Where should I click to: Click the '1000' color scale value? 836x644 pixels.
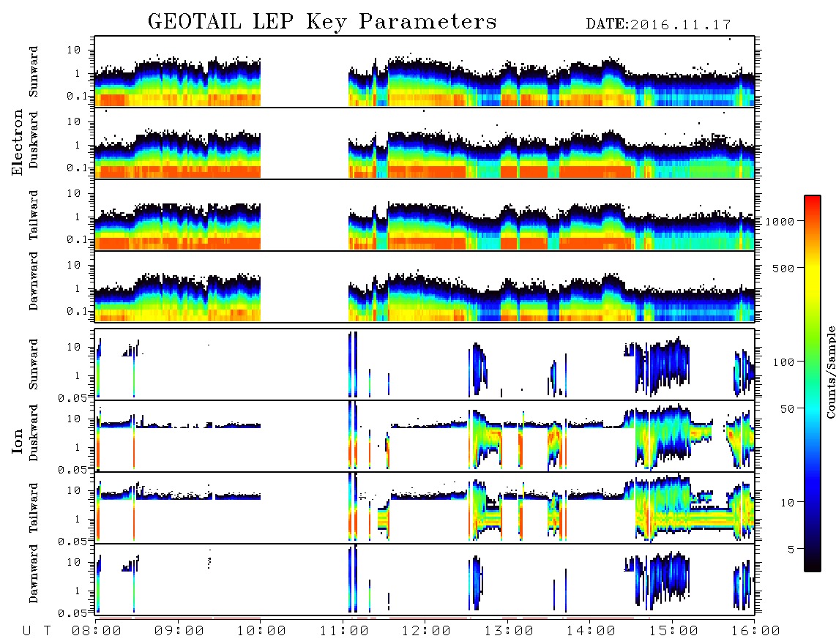pyautogui.click(x=780, y=221)
